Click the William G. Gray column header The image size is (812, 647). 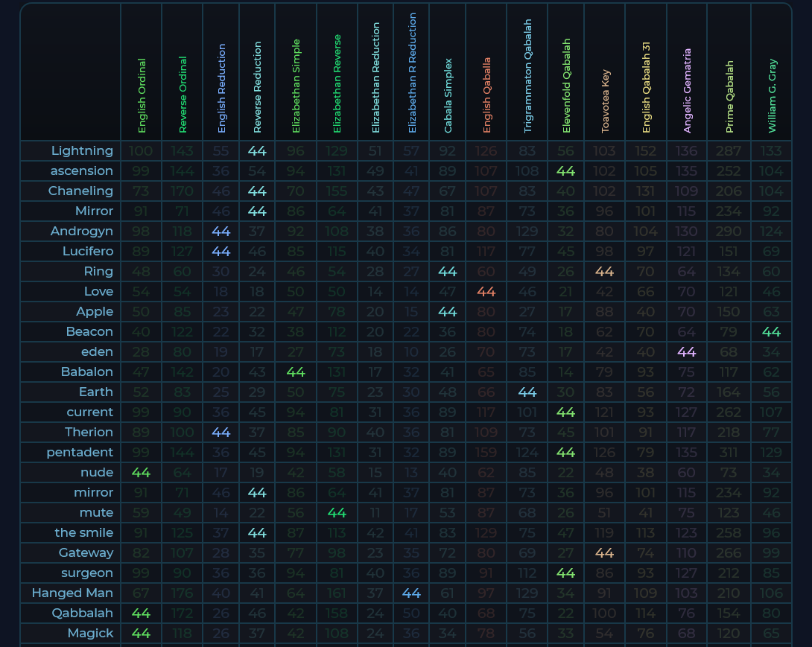pyautogui.click(x=772, y=96)
